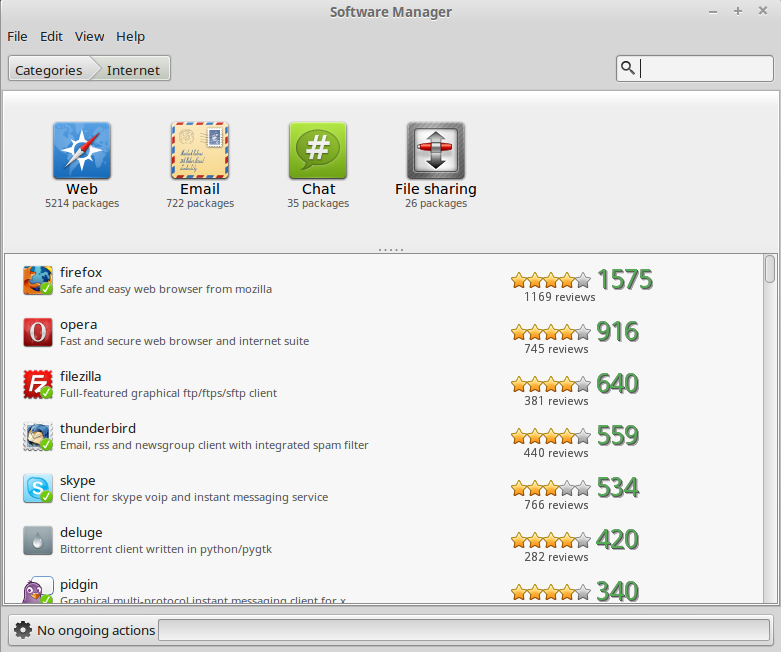Viewport: 781px width, 652px height.
Task: Click the magnifier icon in search box
Action: pyautogui.click(x=628, y=68)
